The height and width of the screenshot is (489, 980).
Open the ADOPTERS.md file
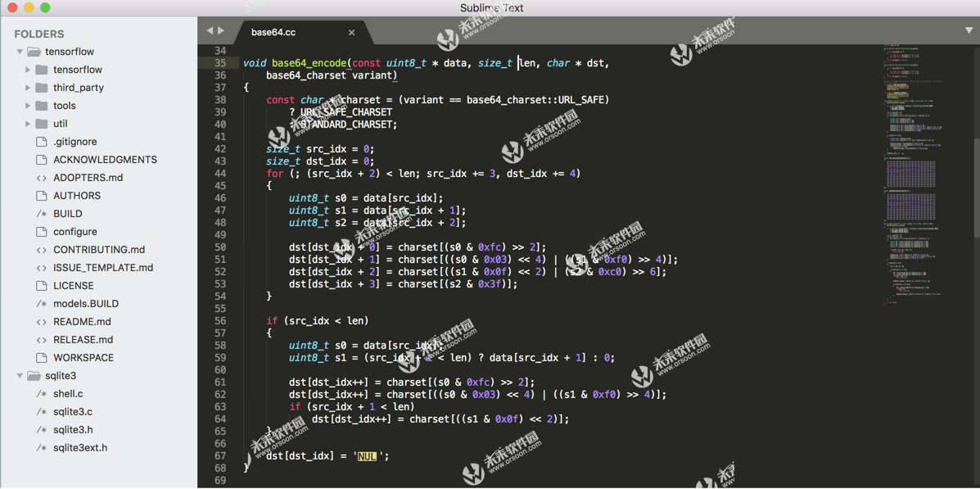(x=88, y=178)
